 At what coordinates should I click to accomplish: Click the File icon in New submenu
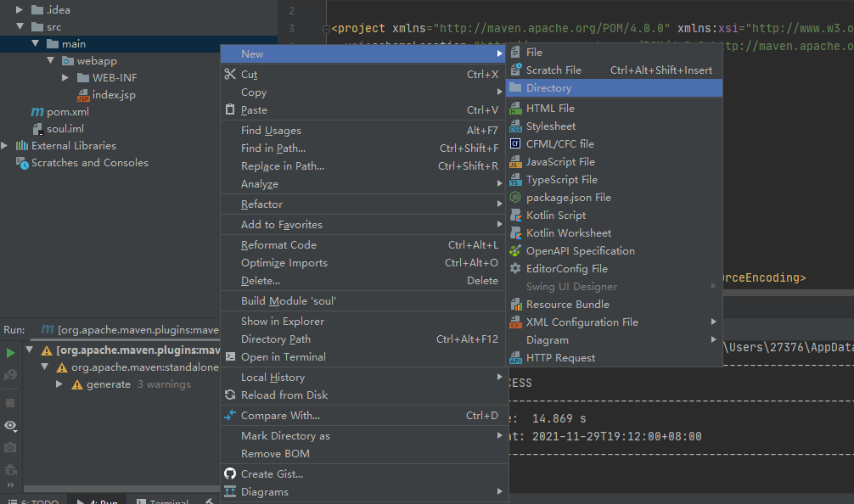coord(515,53)
